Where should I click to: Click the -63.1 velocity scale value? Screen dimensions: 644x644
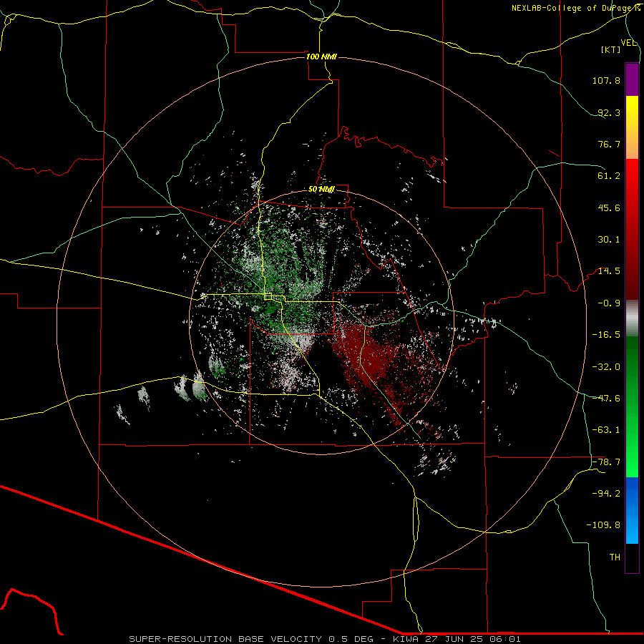pyautogui.click(x=606, y=430)
